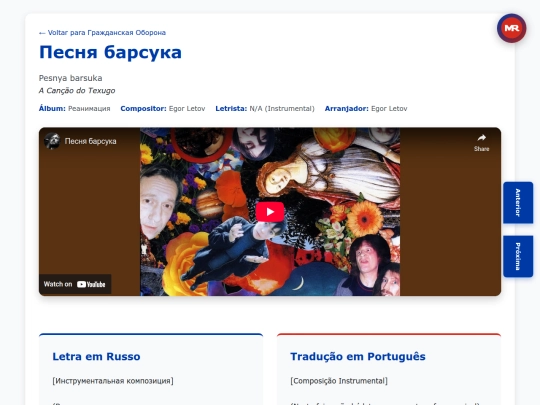Select the page heading 'Песня барсука'
This screenshot has width=540, height=405.
110,52
